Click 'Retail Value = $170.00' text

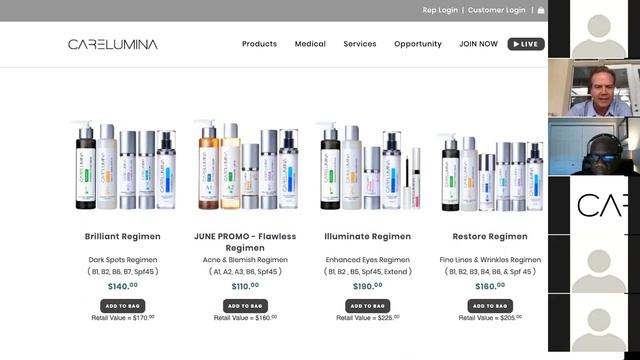122,318
